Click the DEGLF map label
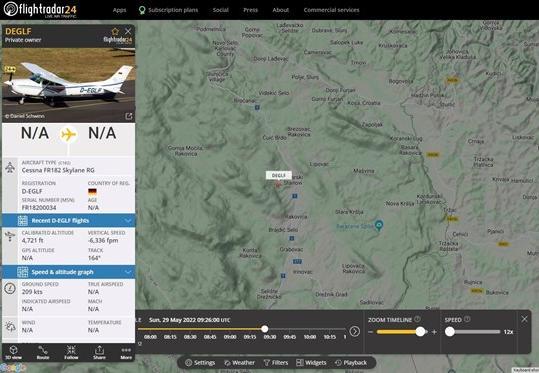This screenshot has width=539, height=373. point(278,175)
